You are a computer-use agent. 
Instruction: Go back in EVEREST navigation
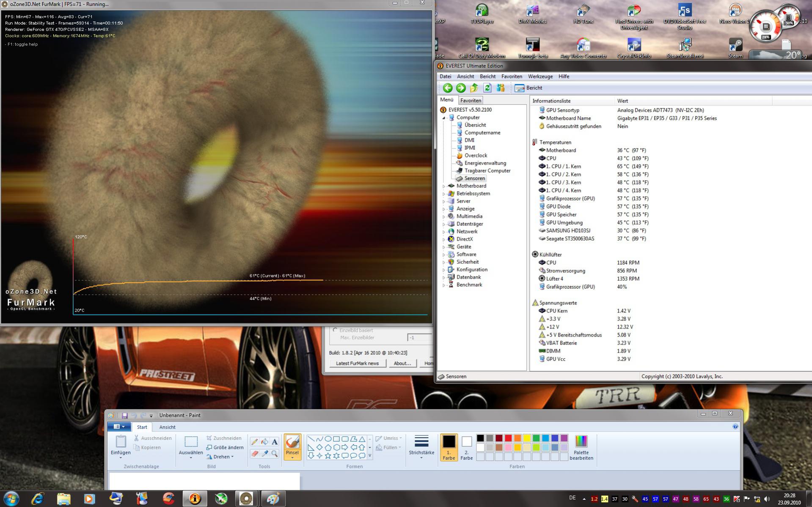448,88
